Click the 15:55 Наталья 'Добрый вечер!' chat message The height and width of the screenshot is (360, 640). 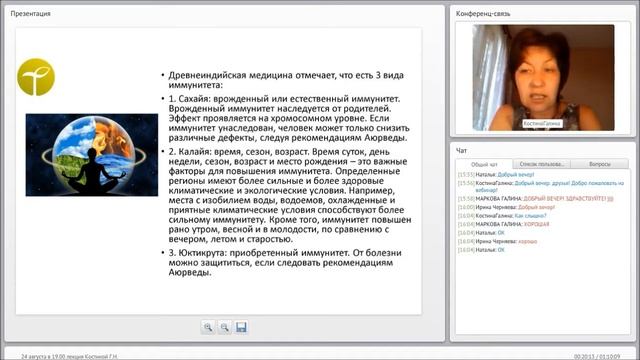point(496,175)
